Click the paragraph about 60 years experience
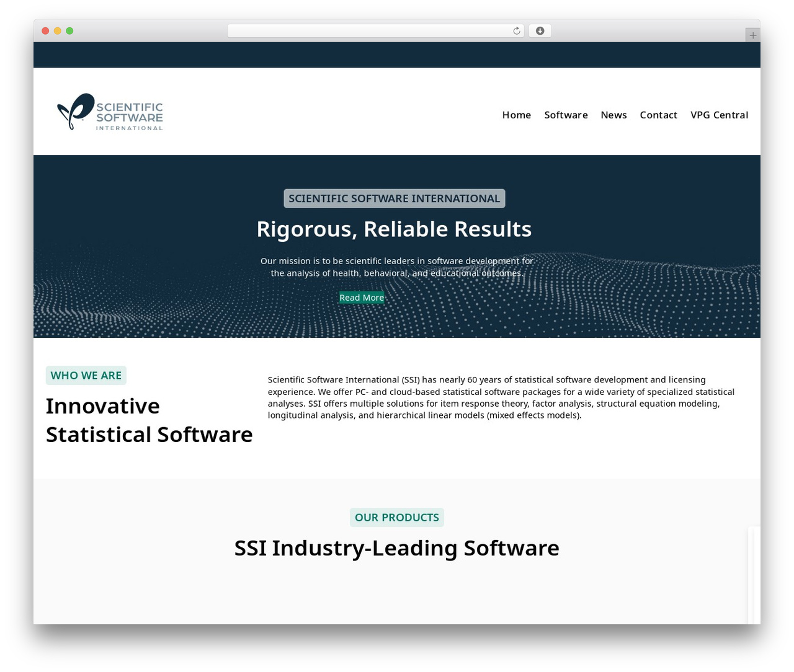The width and height of the screenshot is (794, 672). point(501,397)
